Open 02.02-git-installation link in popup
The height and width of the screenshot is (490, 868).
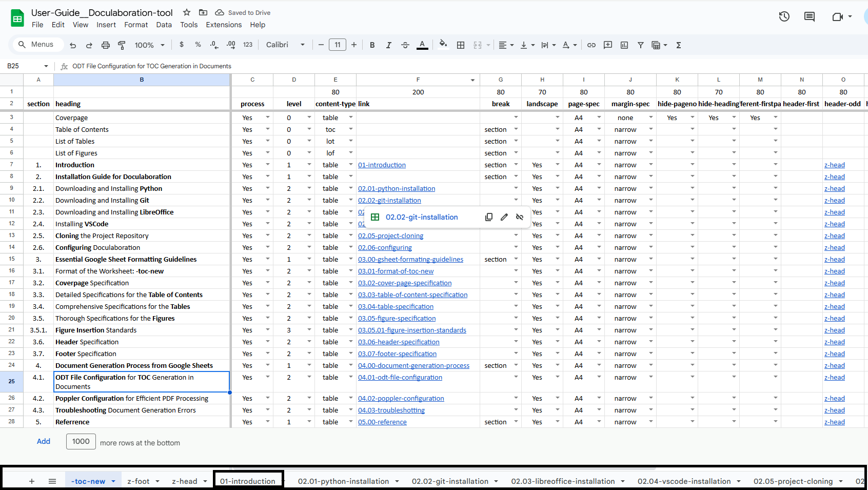[422, 217]
